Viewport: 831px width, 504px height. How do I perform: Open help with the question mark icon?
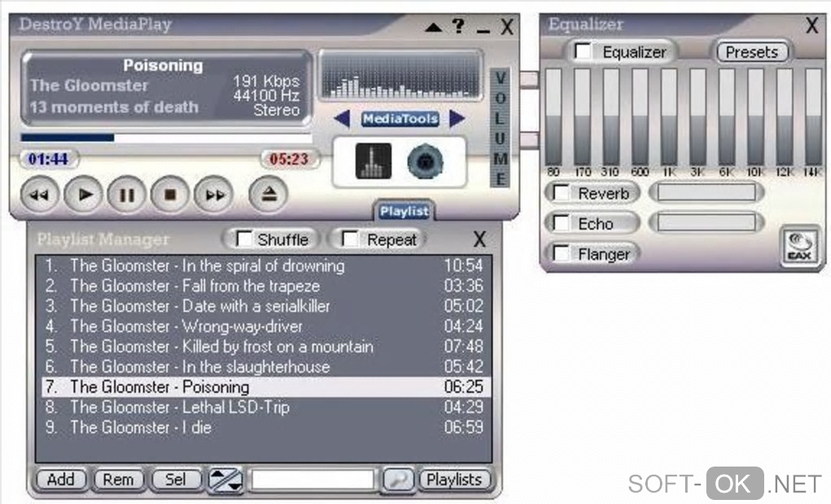coord(459,25)
